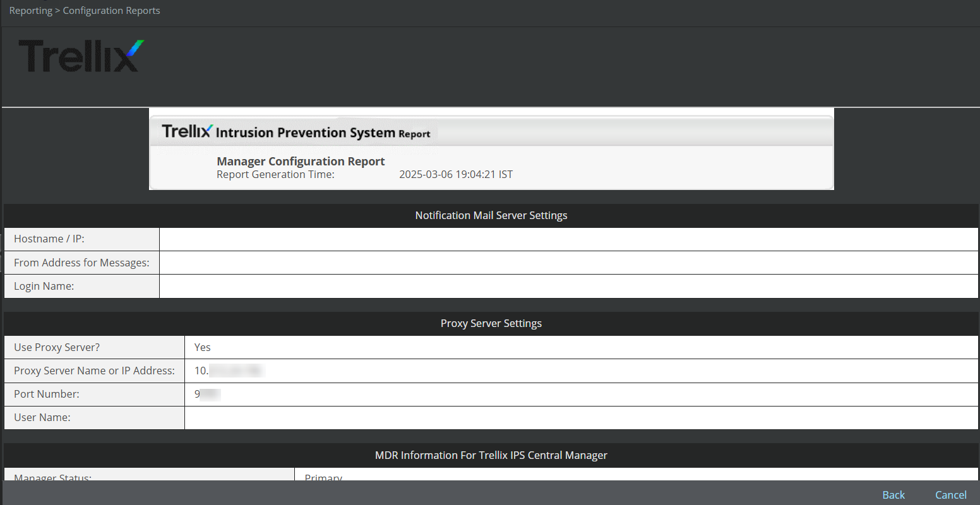Viewport: 980px width, 505px height.
Task: Select the Use Proxy Server? label
Action: coord(57,348)
